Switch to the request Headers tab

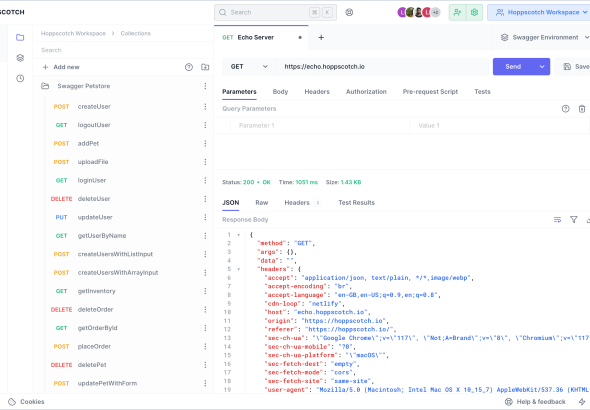317,91
